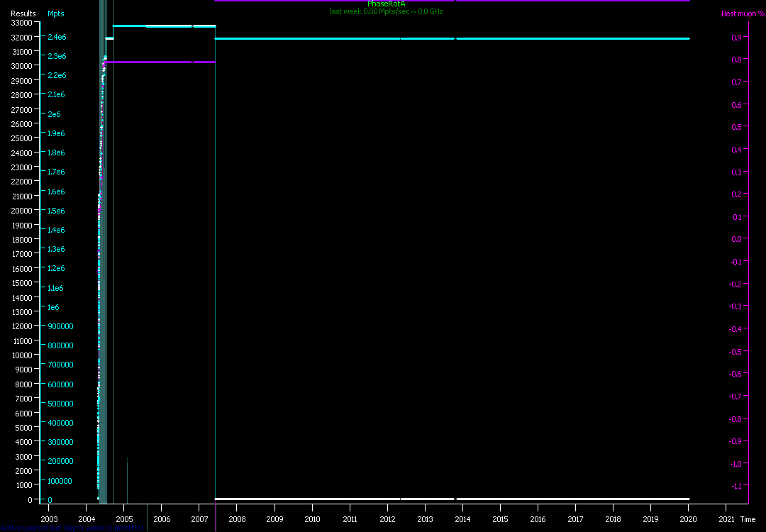Select year 2020 on the time axis
The width and height of the screenshot is (766, 532).
coord(689,519)
